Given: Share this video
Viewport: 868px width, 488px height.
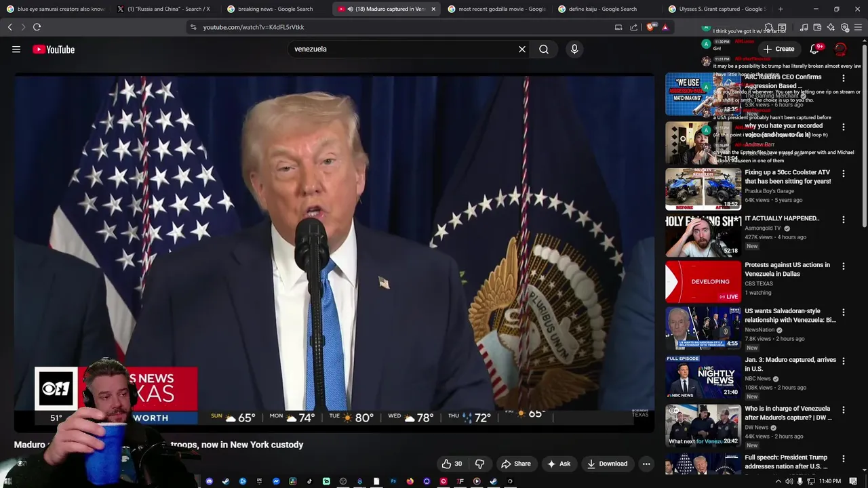Looking at the screenshot, I should (x=515, y=464).
